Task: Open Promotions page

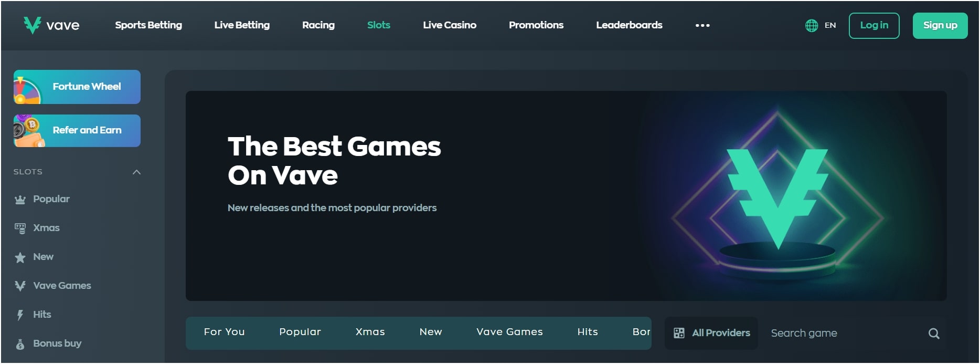Action: coord(536,25)
